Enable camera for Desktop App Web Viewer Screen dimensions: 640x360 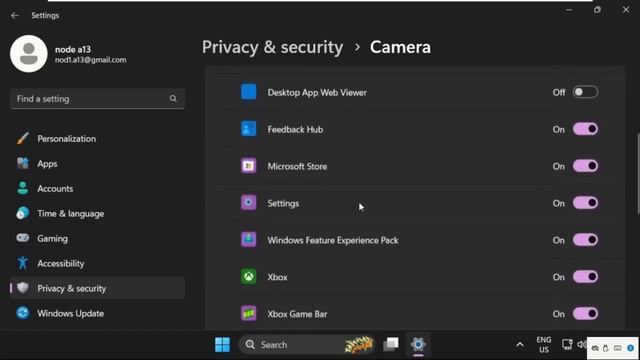(x=585, y=92)
